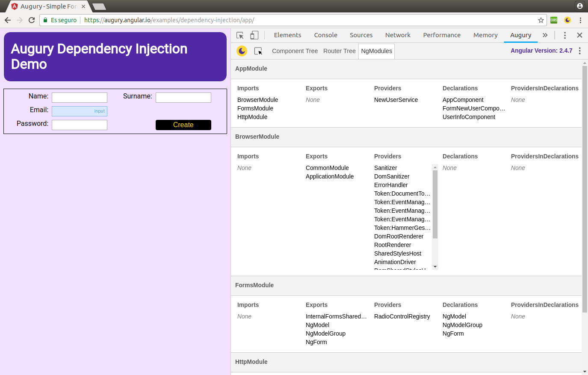Bookmark this page with the star icon

(541, 20)
